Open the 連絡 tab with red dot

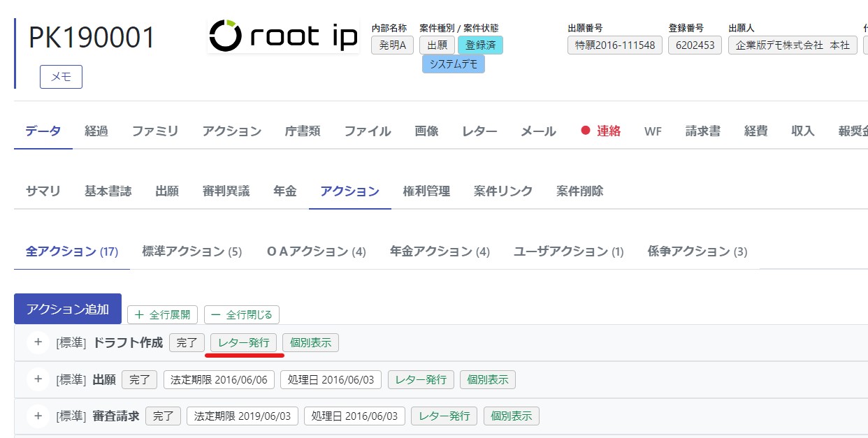(601, 131)
